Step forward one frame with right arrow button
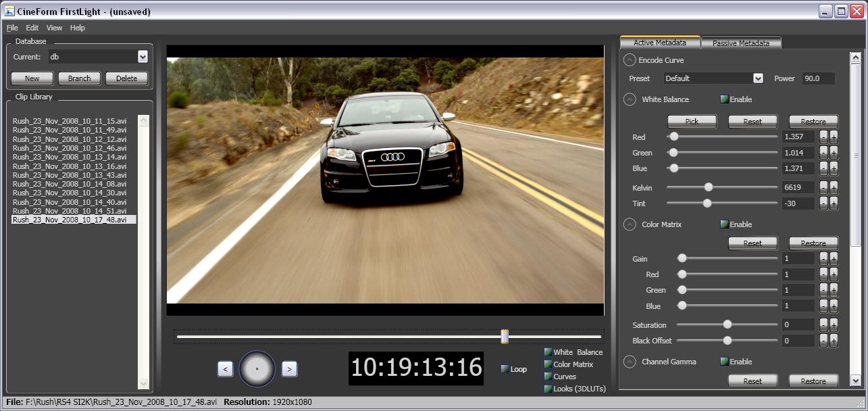The width and height of the screenshot is (868, 411). (x=289, y=368)
